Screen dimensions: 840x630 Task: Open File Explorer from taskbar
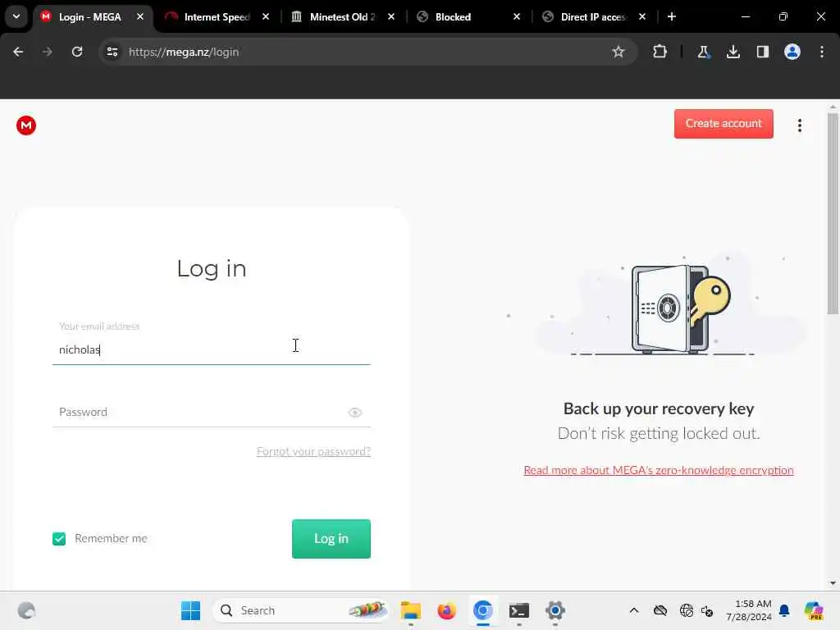411,610
